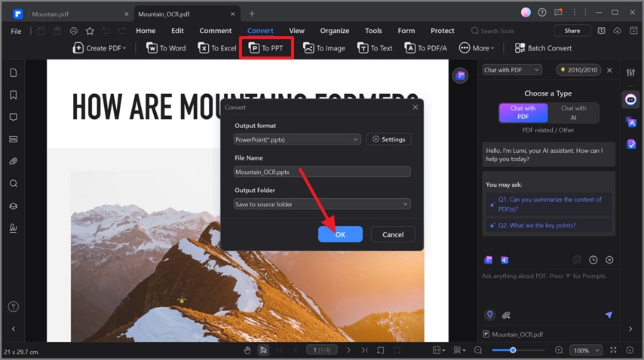Open the comments panel in left sidebar
644x360 pixels.
[x=13, y=117]
